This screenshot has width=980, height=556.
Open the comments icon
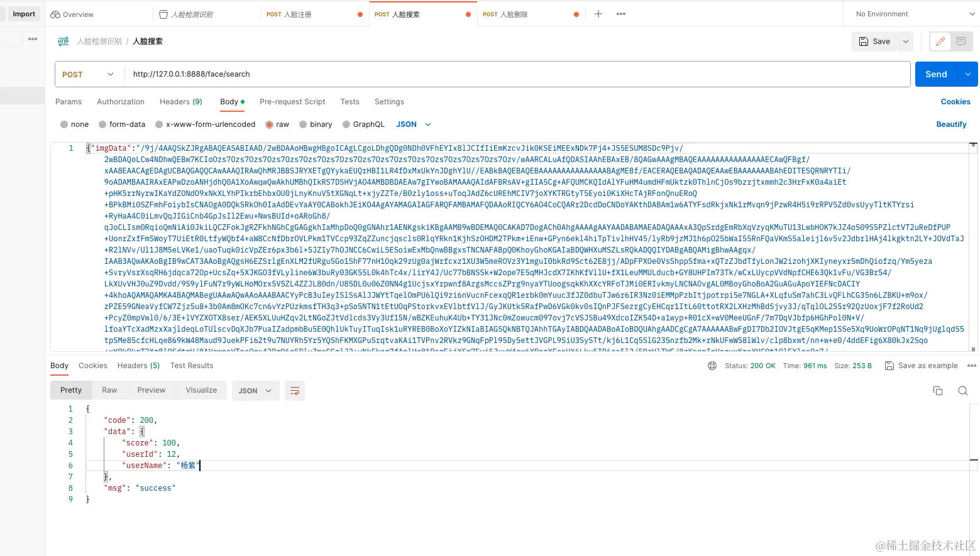pos(961,41)
